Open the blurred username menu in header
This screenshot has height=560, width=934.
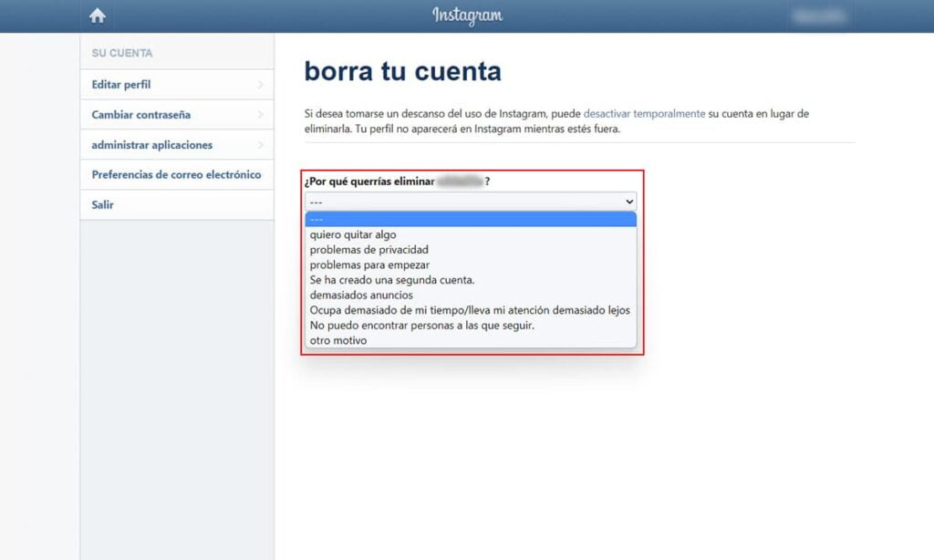[x=819, y=16]
